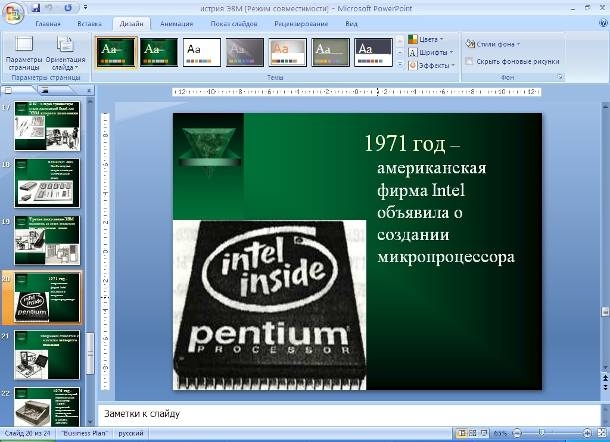Go to previous slide double-arrow button

coord(605,378)
